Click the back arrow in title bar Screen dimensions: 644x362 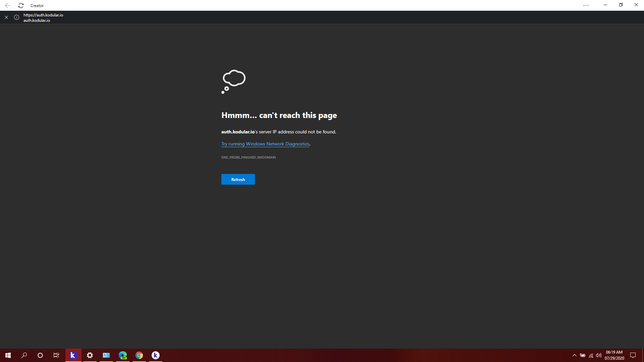(7, 5)
